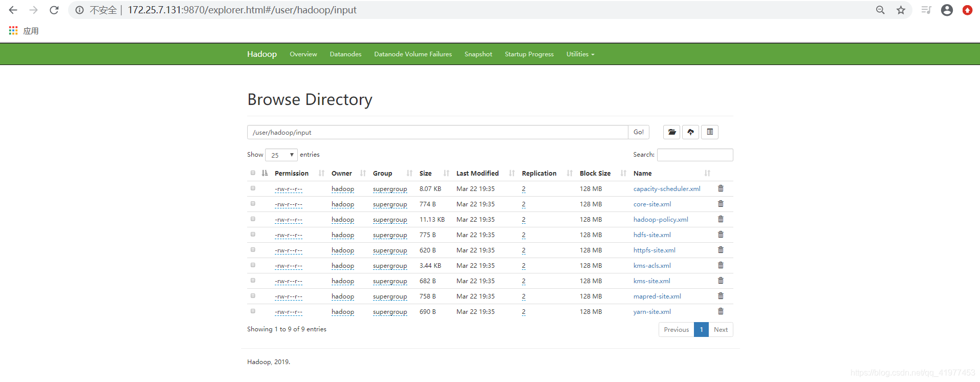Screen dimensions: 980x382
Task: Remove kms-site.xml via trash icon
Action: (721, 281)
